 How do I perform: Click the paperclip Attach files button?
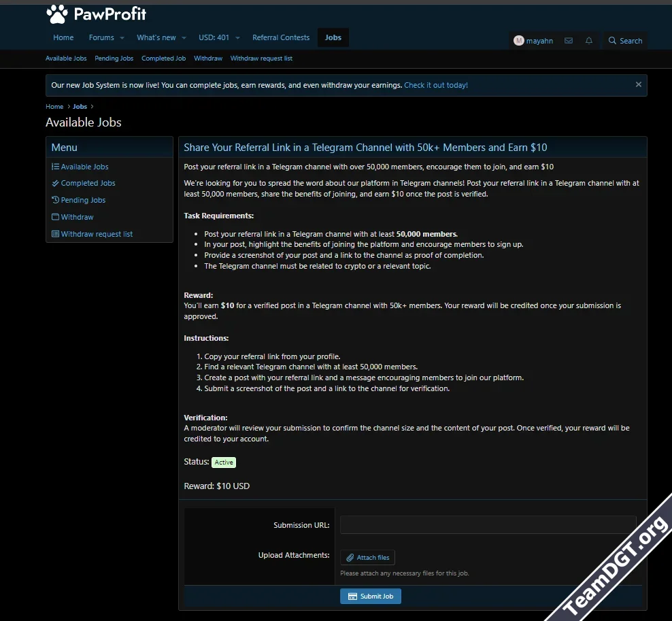[x=367, y=558]
